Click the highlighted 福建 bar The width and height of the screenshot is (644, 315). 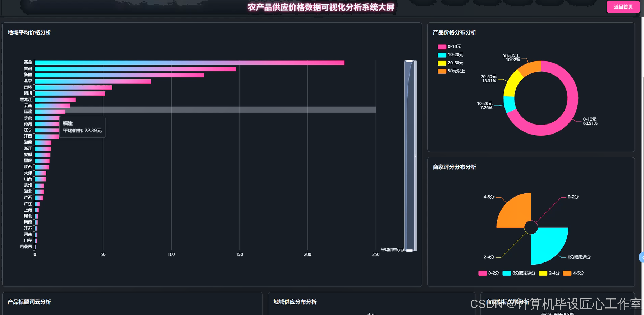point(50,112)
